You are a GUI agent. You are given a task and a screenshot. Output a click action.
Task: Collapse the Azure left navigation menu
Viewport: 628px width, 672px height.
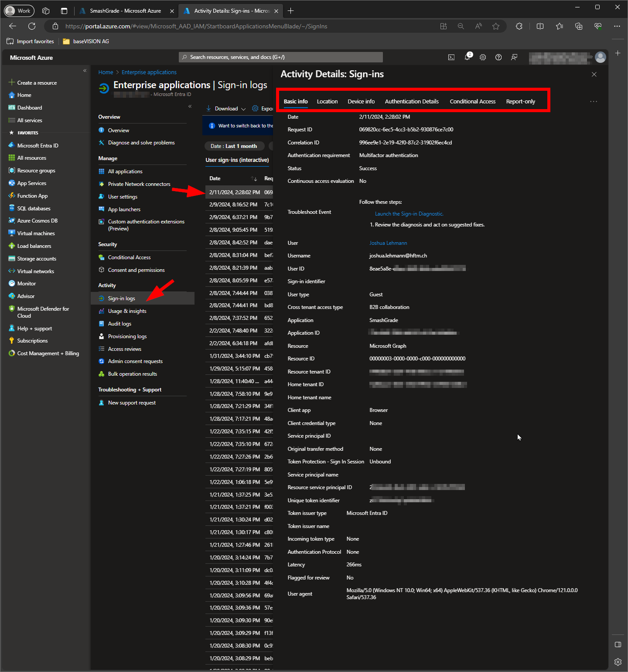[85, 71]
